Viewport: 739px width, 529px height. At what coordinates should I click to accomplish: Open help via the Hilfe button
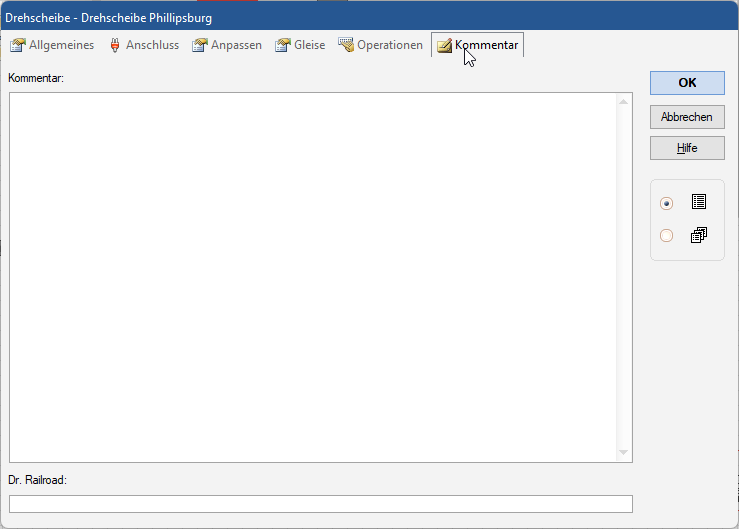[x=687, y=148]
